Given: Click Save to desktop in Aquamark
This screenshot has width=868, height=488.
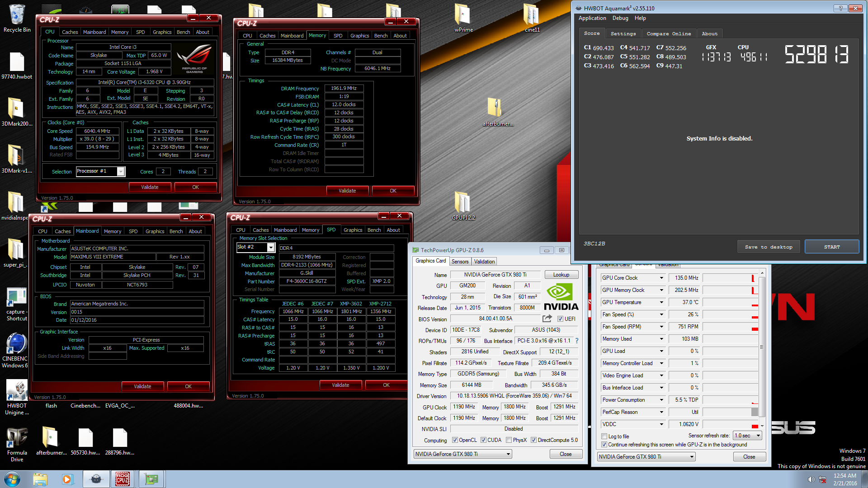Looking at the screenshot, I should 769,247.
